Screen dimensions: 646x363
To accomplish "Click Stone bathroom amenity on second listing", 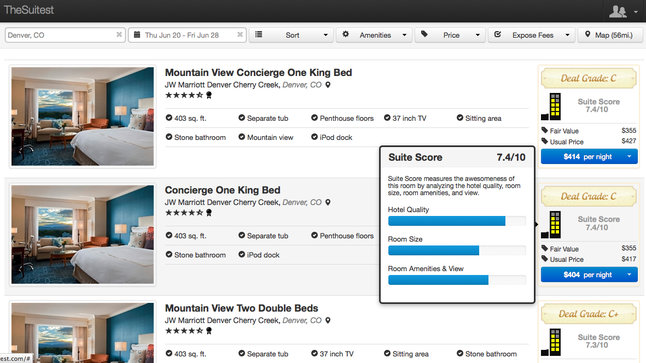I will (x=196, y=255).
